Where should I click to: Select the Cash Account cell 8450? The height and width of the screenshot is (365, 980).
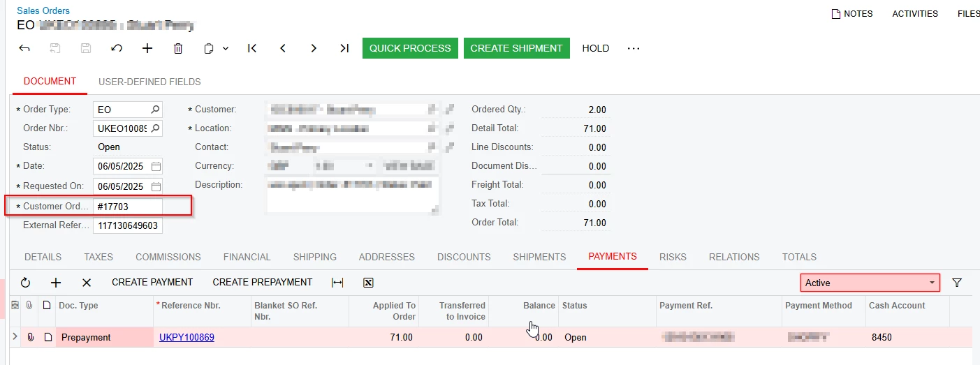[x=907, y=337]
